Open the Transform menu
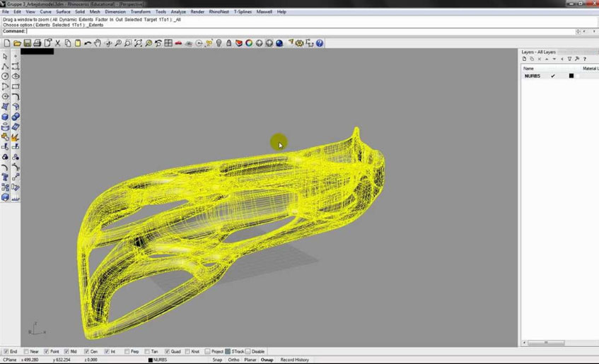Image resolution: width=599 pixels, height=364 pixels. click(140, 12)
